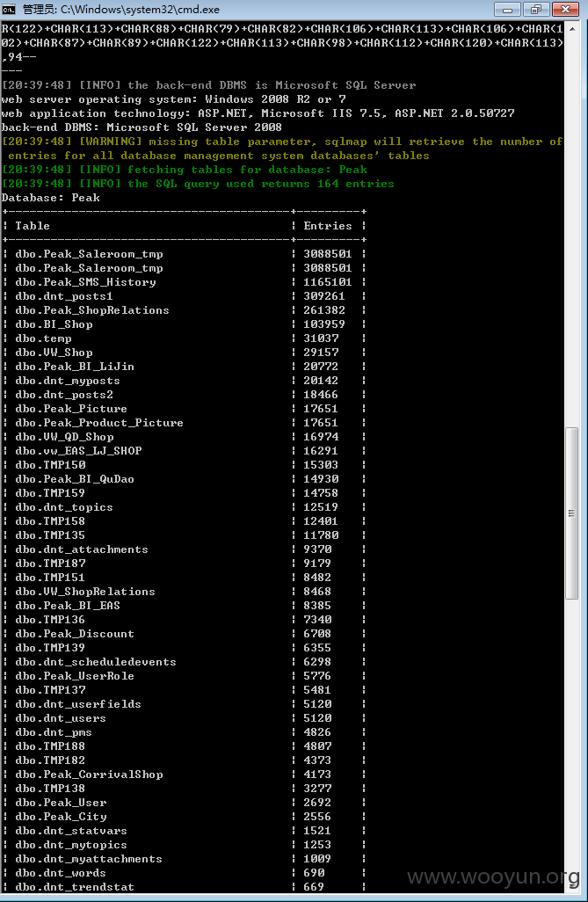Select the row dbo.Peak_BI_QuDao

(x=184, y=479)
